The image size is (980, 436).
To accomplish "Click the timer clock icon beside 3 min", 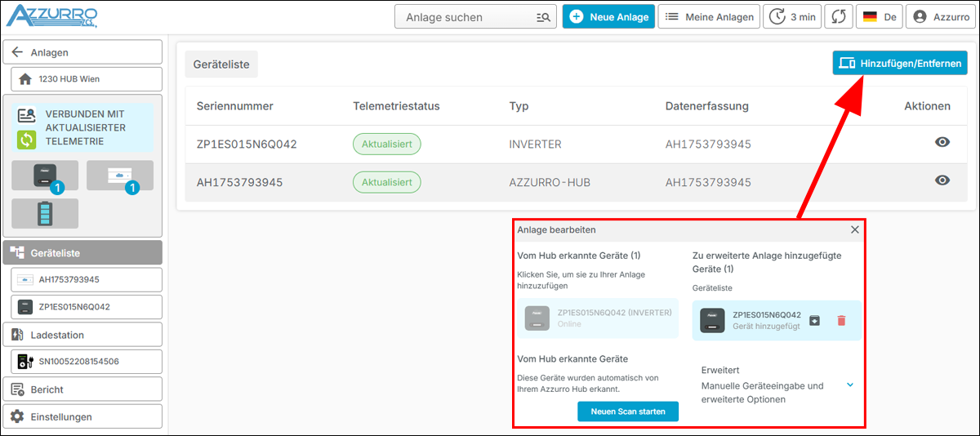I will (777, 17).
